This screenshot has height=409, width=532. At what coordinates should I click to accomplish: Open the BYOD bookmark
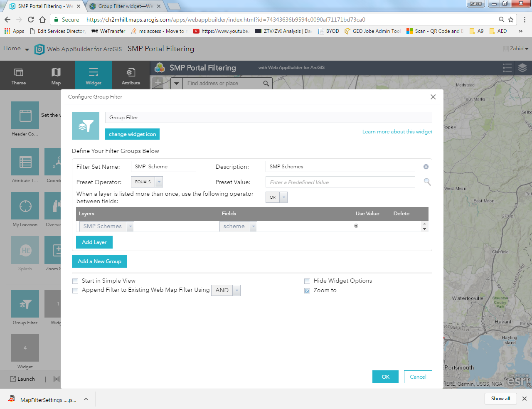(x=329, y=31)
